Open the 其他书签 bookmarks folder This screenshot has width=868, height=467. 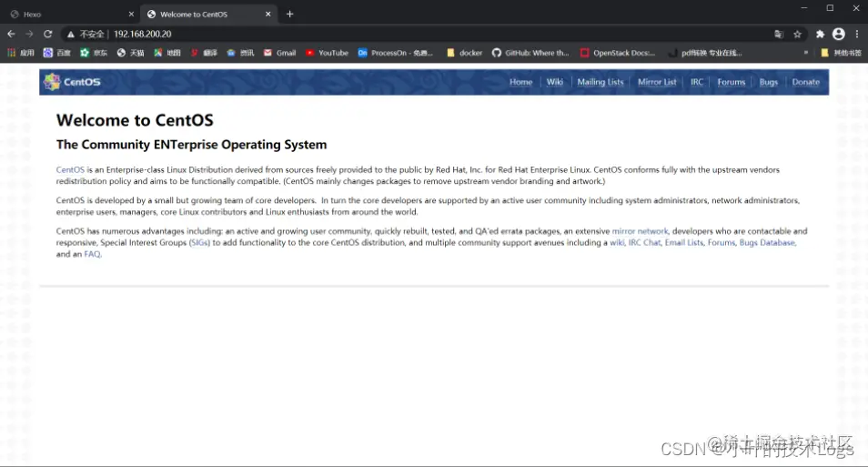[841, 53]
